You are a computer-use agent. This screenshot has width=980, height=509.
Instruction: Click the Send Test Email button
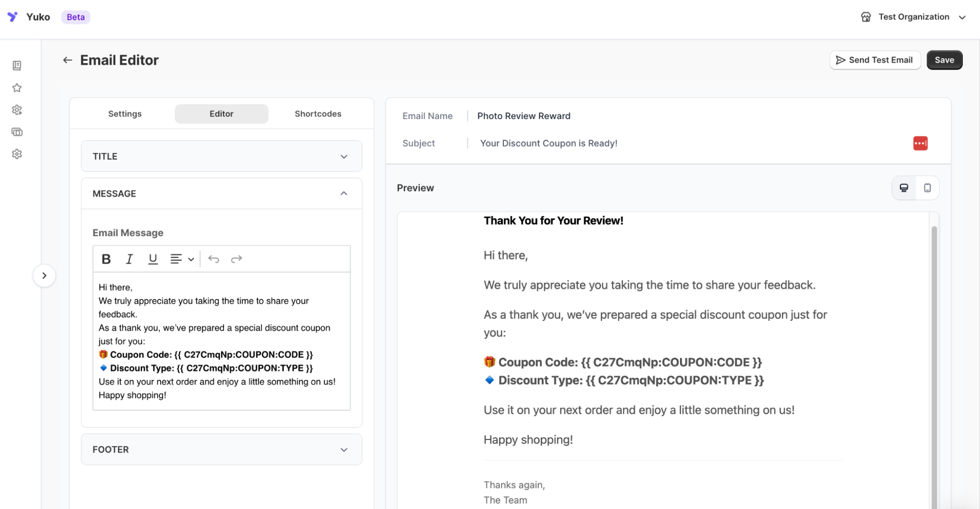click(x=875, y=60)
